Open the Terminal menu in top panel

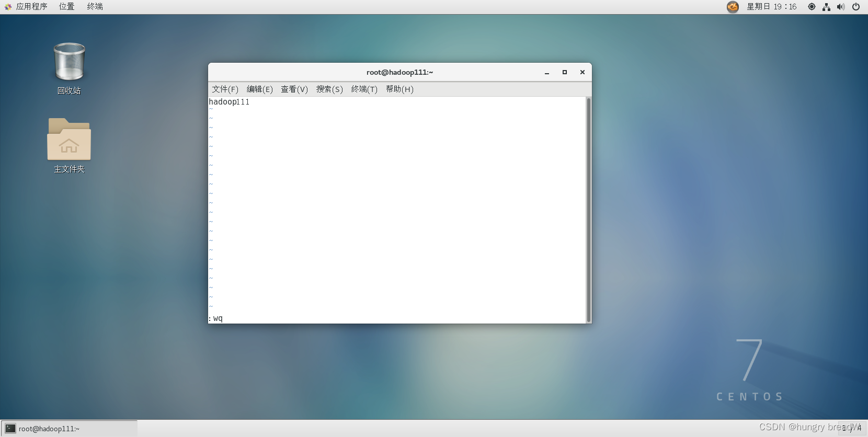point(95,7)
